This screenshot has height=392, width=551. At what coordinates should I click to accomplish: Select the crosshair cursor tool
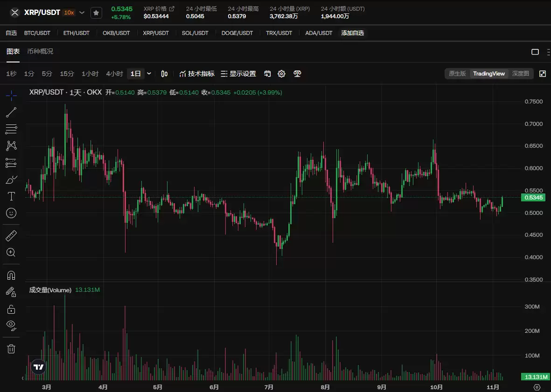[x=11, y=95]
